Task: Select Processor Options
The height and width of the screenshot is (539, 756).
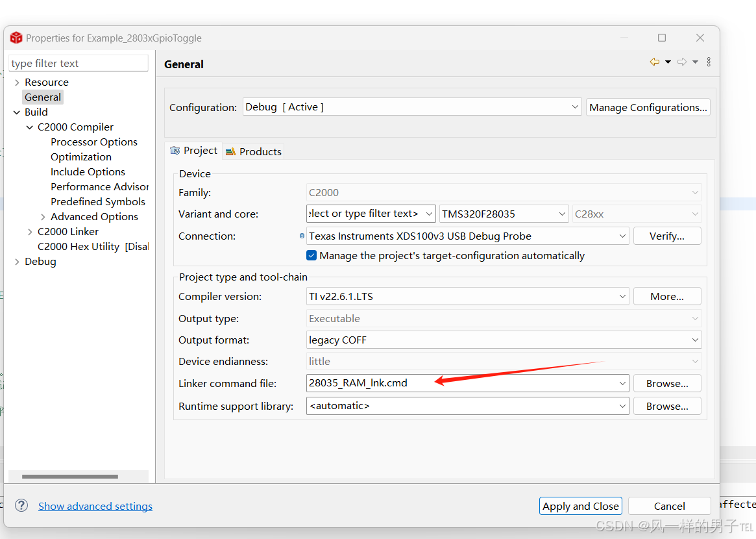Action: click(x=94, y=142)
